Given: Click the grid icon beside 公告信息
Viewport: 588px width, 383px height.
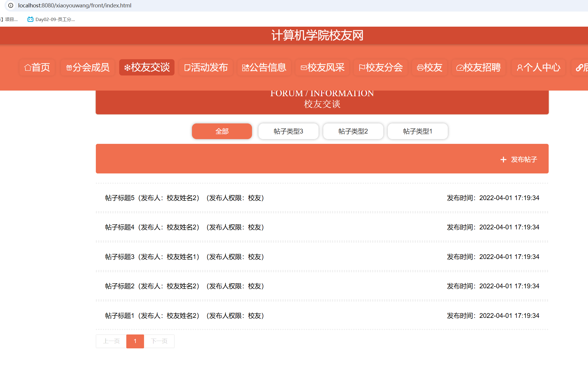Looking at the screenshot, I should pyautogui.click(x=245, y=68).
